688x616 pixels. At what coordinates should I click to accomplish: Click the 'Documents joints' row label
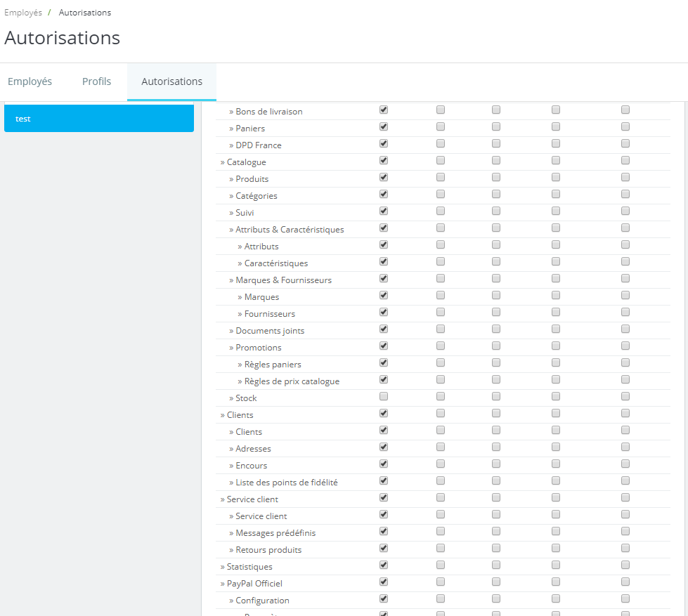coord(270,331)
